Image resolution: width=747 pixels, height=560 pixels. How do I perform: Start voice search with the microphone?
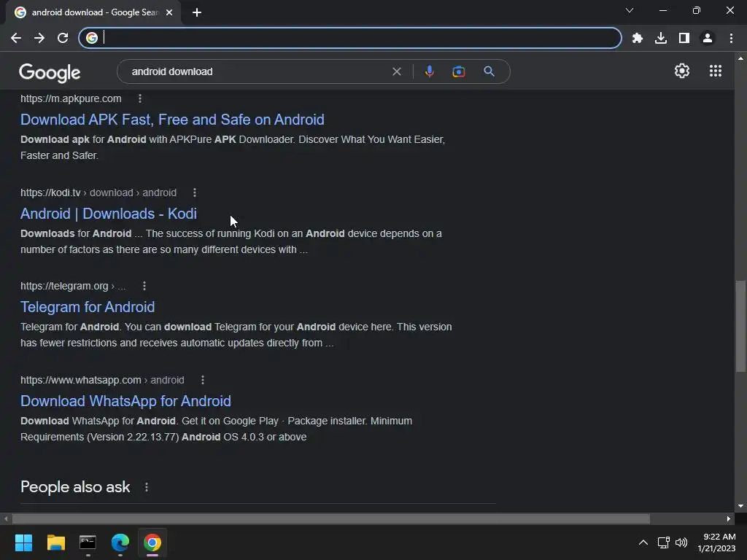[x=429, y=71]
